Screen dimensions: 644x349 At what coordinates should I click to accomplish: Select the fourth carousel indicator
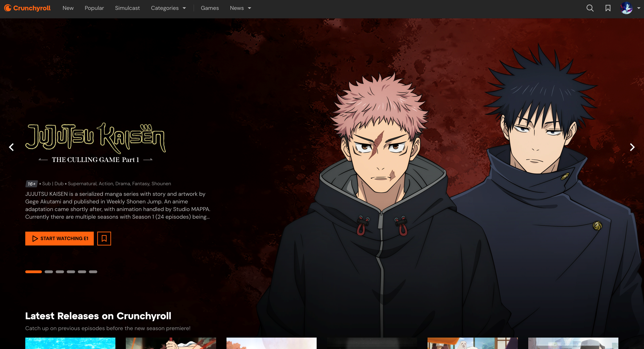click(x=71, y=272)
